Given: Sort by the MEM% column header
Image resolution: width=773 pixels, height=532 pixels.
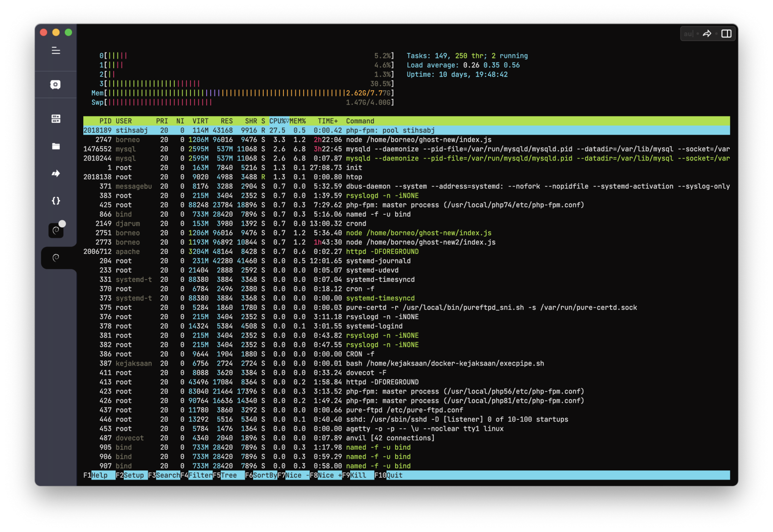Looking at the screenshot, I should (x=298, y=121).
